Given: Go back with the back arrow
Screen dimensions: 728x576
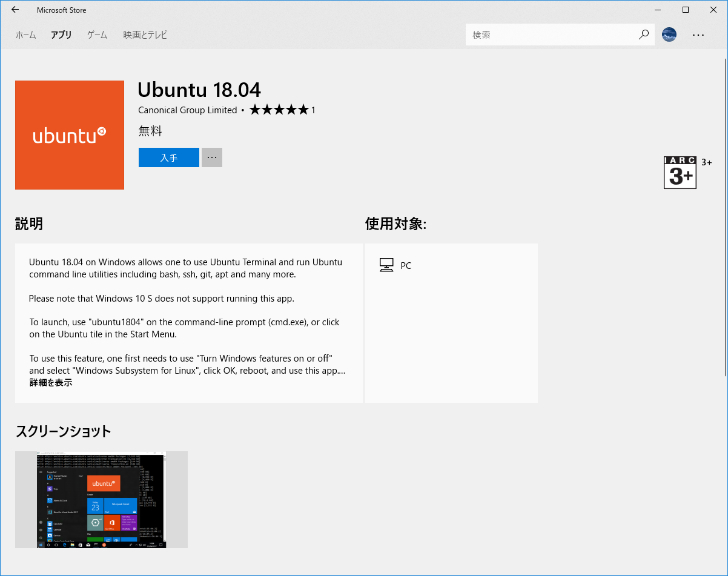Looking at the screenshot, I should [15, 10].
